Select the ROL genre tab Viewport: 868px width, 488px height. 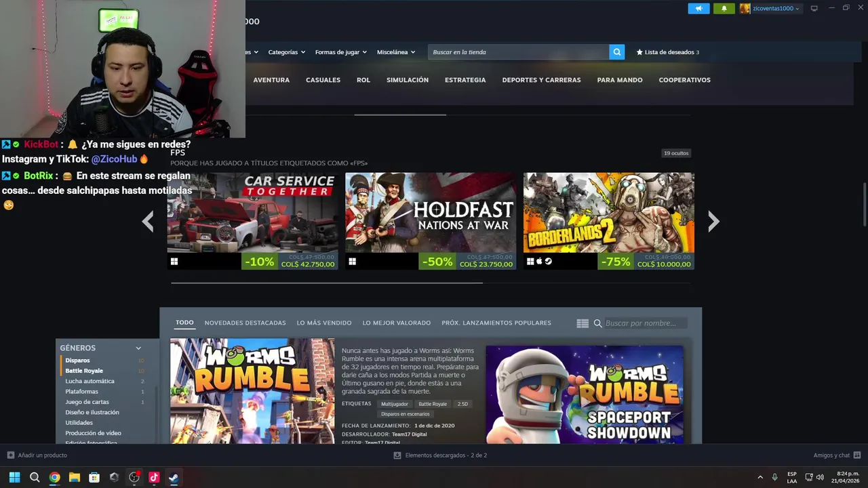coord(363,80)
